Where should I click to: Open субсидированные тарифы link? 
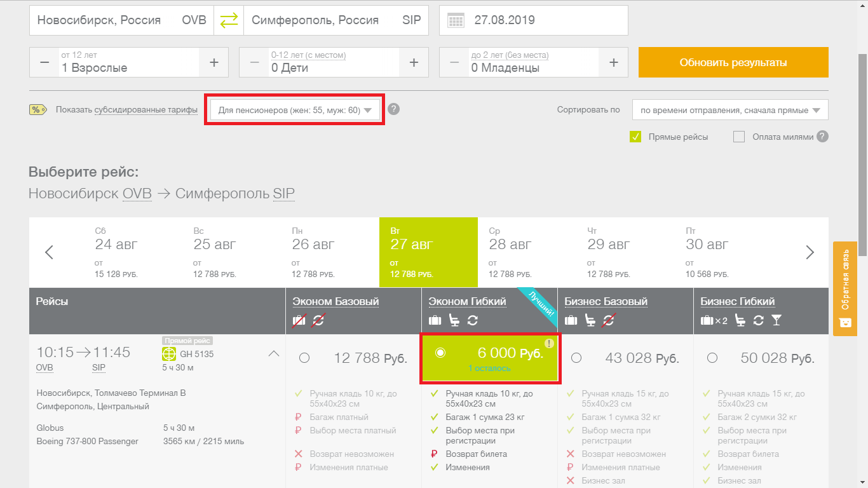(146, 110)
